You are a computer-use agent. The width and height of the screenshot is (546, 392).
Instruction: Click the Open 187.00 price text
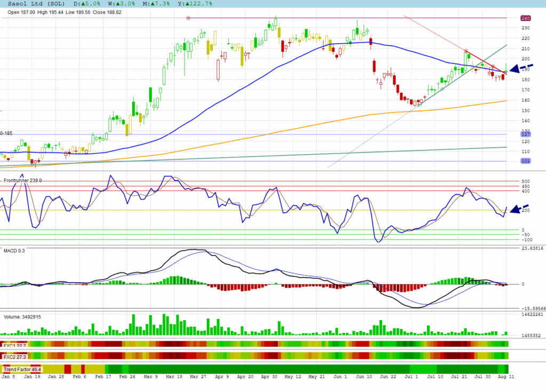tap(21, 12)
